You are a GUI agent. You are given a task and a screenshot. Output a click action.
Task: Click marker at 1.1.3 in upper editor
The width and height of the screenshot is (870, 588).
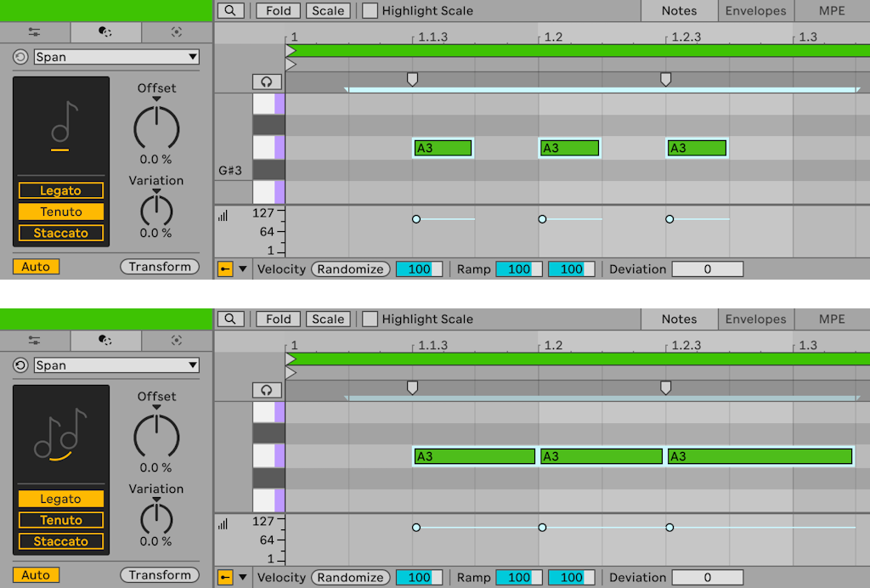412,79
